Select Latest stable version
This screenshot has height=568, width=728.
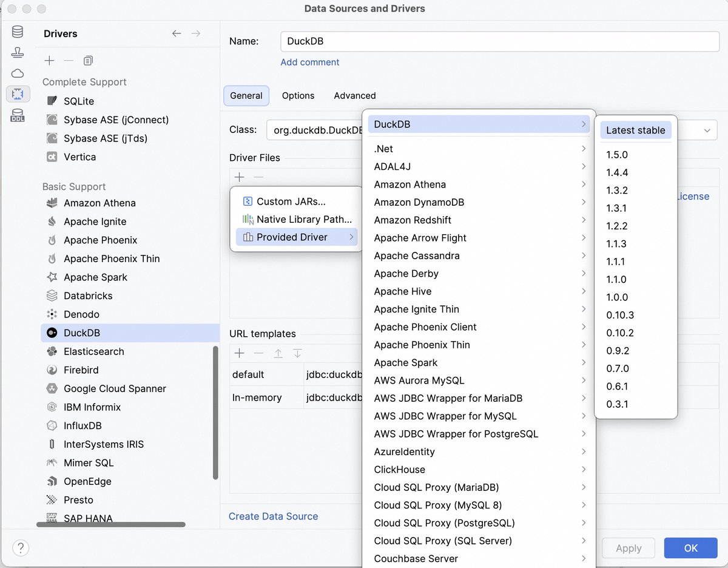pyautogui.click(x=636, y=130)
